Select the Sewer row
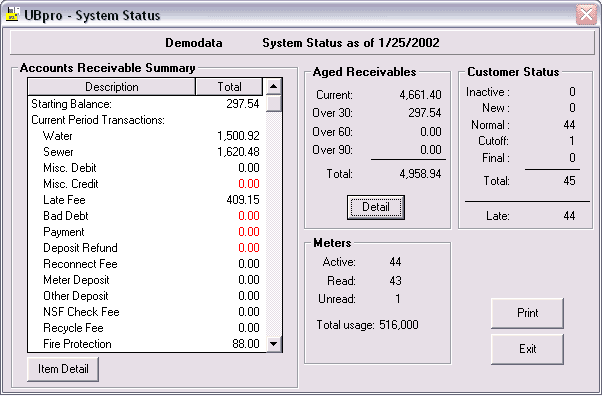This screenshot has width=602, height=396. click(146, 152)
